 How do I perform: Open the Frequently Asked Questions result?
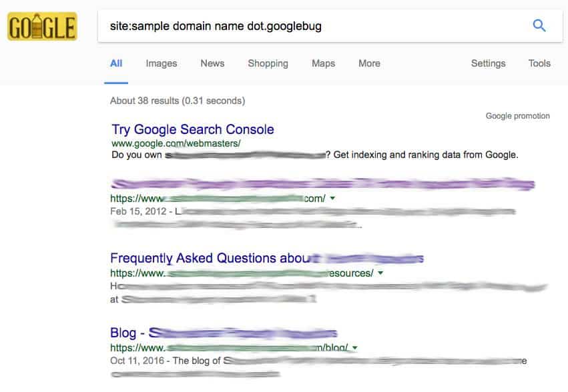coord(267,259)
